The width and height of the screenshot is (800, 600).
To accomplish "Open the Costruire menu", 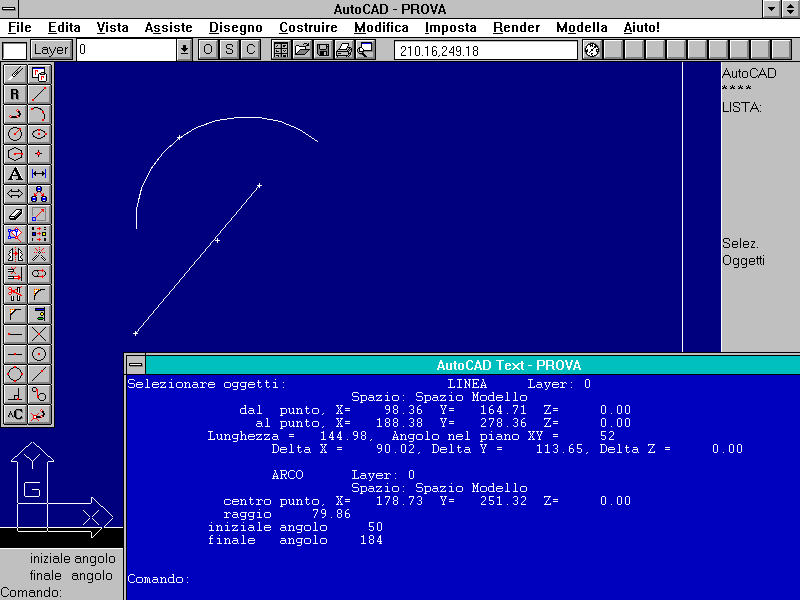I will click(308, 28).
